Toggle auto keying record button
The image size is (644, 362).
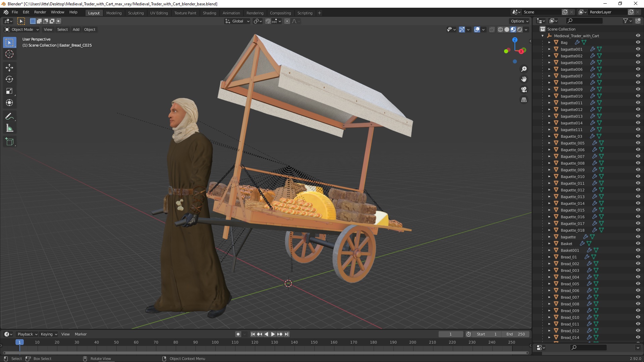238,334
